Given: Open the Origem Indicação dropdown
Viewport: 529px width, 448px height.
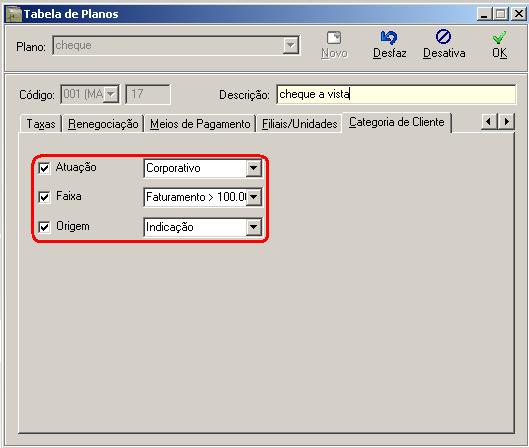Looking at the screenshot, I should coord(254,227).
